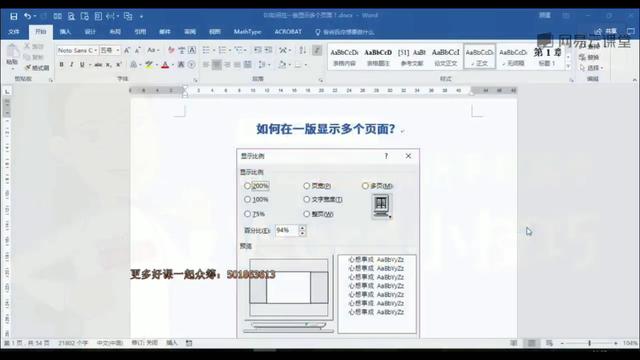Expand the styles gallery more arrow
The image size is (640, 360).
point(568,67)
